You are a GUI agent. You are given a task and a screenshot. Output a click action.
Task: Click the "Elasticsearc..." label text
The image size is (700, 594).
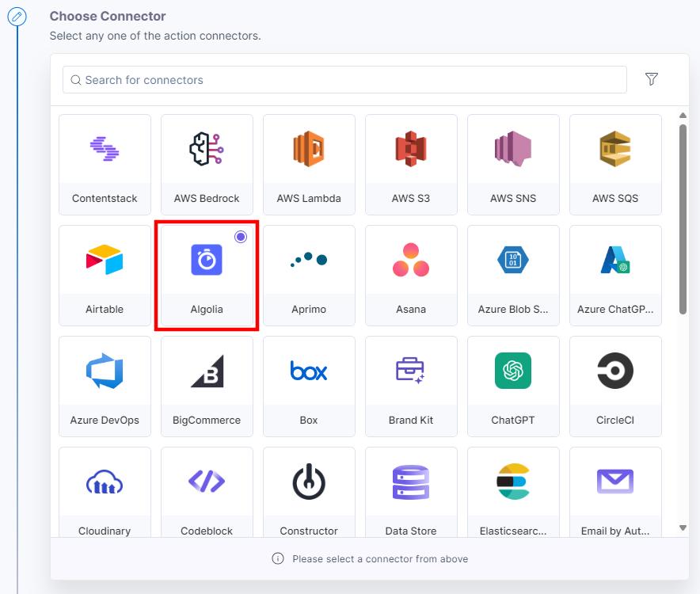[x=513, y=531]
